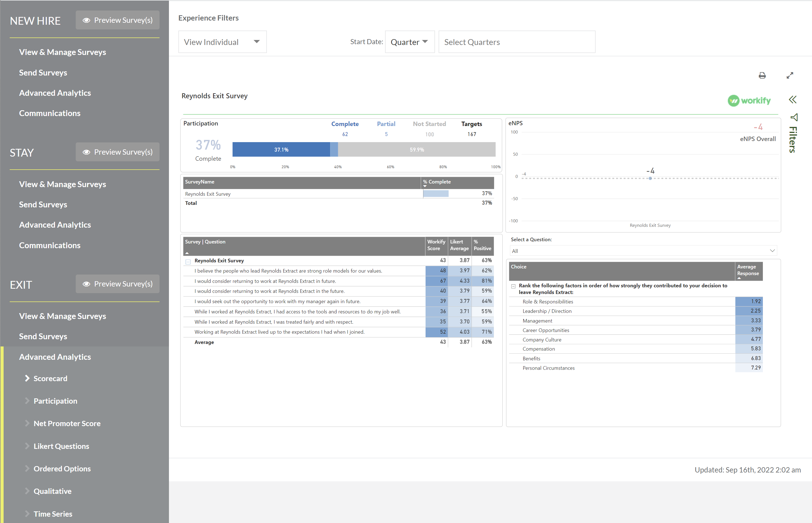Sort by the Likert Average column header
Image resolution: width=812 pixels, height=523 pixels.
click(x=459, y=246)
